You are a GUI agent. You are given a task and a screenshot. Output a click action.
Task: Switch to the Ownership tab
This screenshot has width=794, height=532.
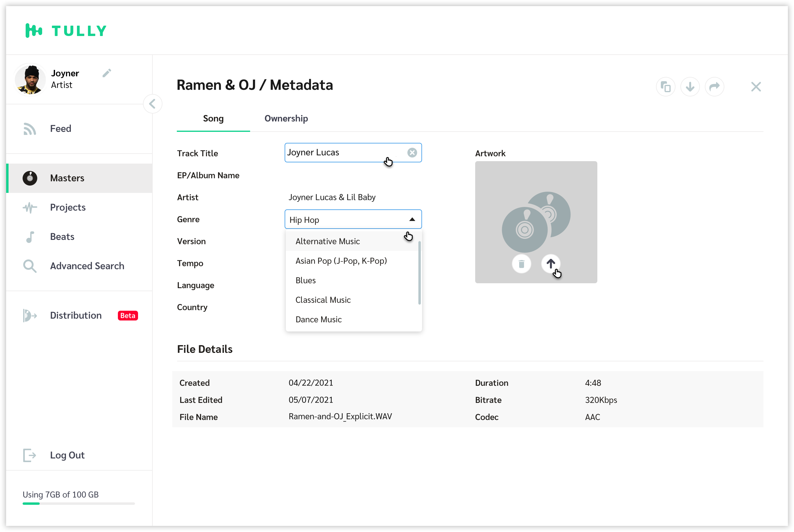[286, 119]
